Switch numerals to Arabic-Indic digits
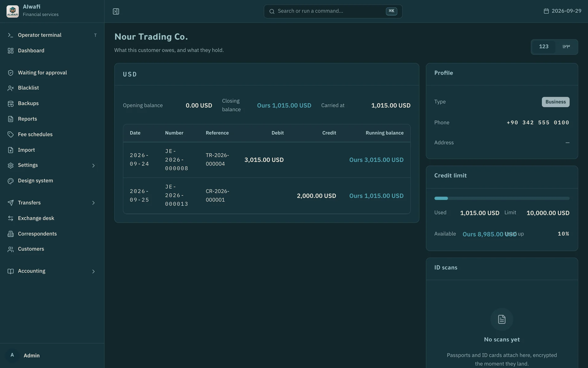 (x=566, y=47)
